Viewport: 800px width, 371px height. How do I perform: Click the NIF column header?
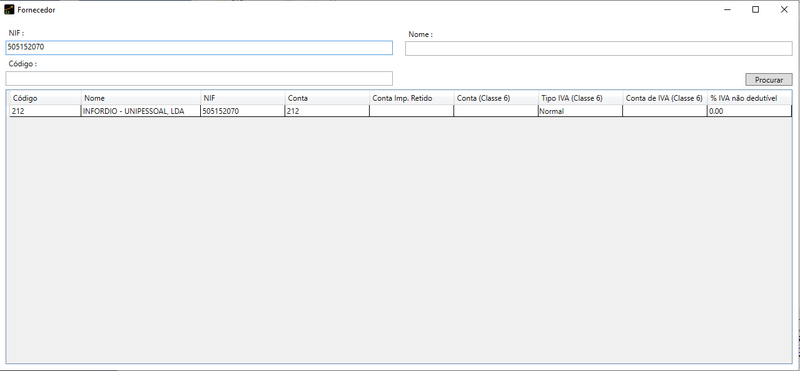pyautogui.click(x=243, y=98)
